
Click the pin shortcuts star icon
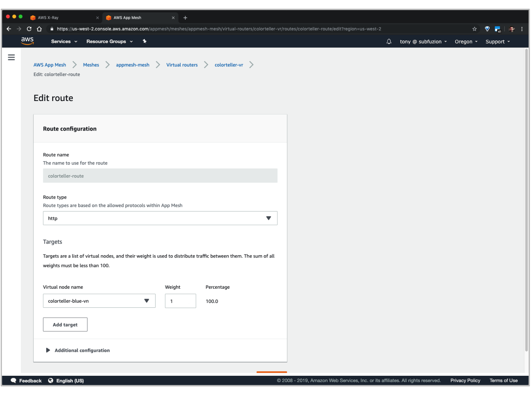[145, 41]
